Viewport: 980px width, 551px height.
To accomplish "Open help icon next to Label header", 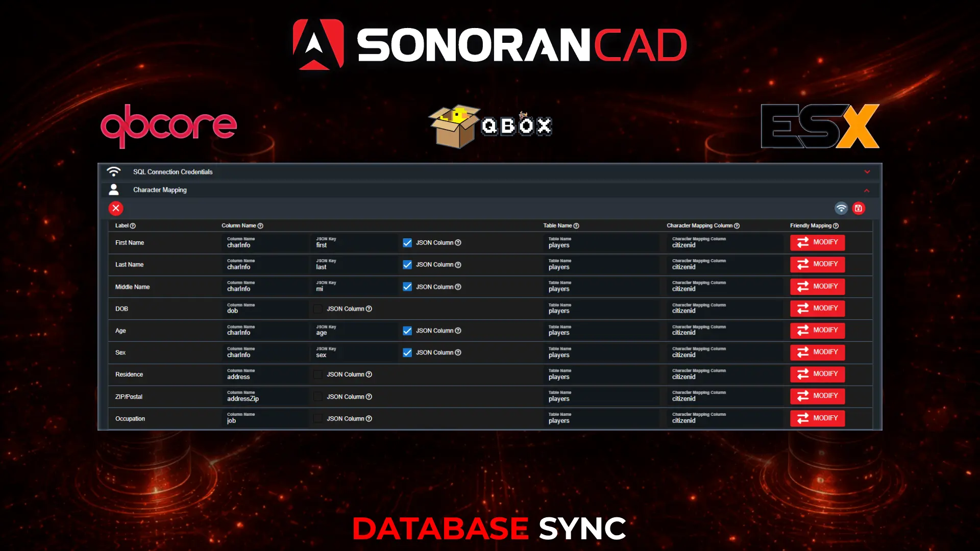I will coord(133,226).
